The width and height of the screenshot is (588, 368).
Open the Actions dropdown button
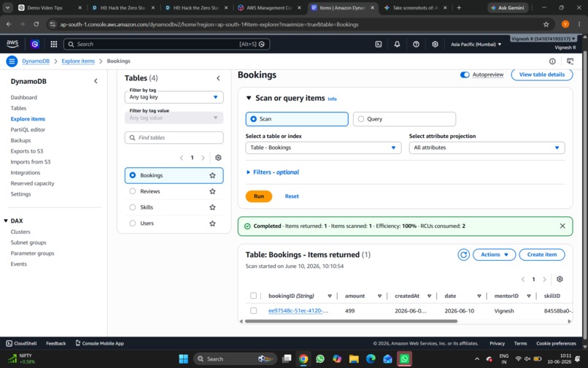(494, 255)
